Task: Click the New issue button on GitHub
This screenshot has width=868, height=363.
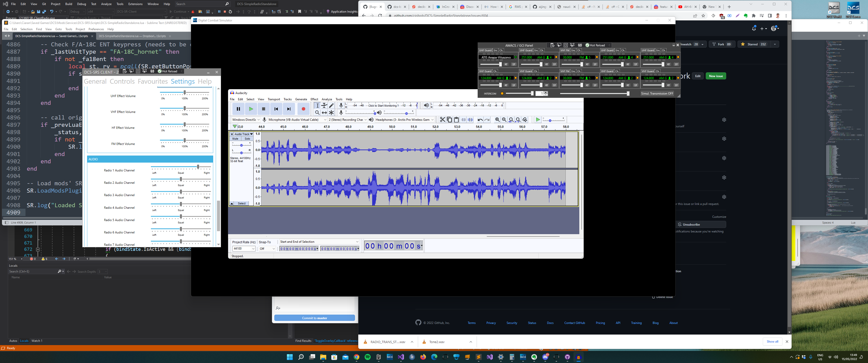Action: coord(715,76)
